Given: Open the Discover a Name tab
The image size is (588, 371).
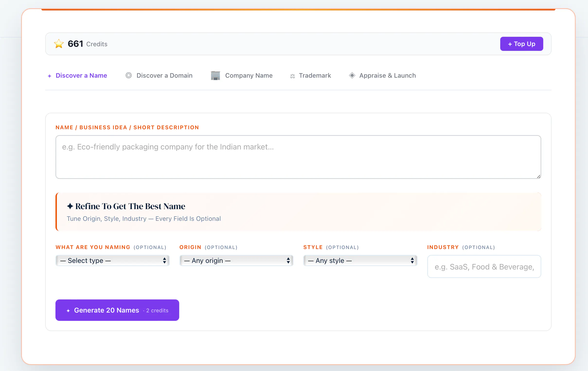Looking at the screenshot, I should click(77, 75).
